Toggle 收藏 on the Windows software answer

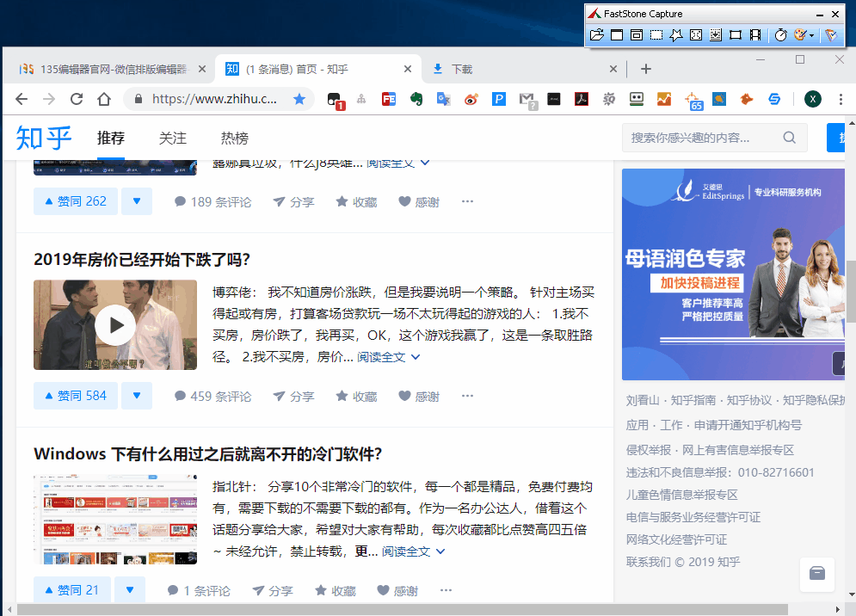pyautogui.click(x=336, y=591)
